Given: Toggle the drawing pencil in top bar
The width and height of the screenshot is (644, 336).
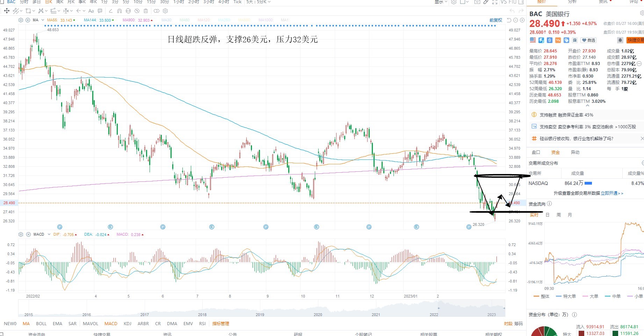Looking at the screenshot, I should click(486, 2).
